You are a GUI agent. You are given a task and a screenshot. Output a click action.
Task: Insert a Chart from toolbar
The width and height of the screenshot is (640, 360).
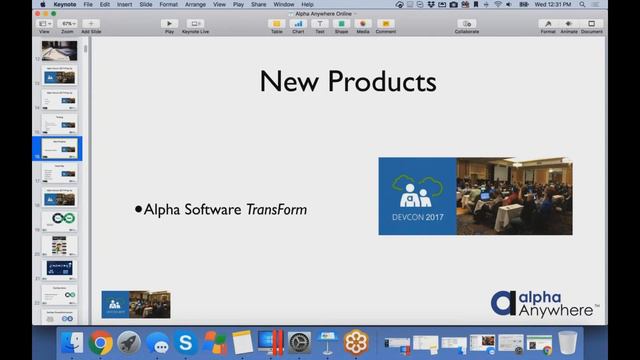(298, 24)
